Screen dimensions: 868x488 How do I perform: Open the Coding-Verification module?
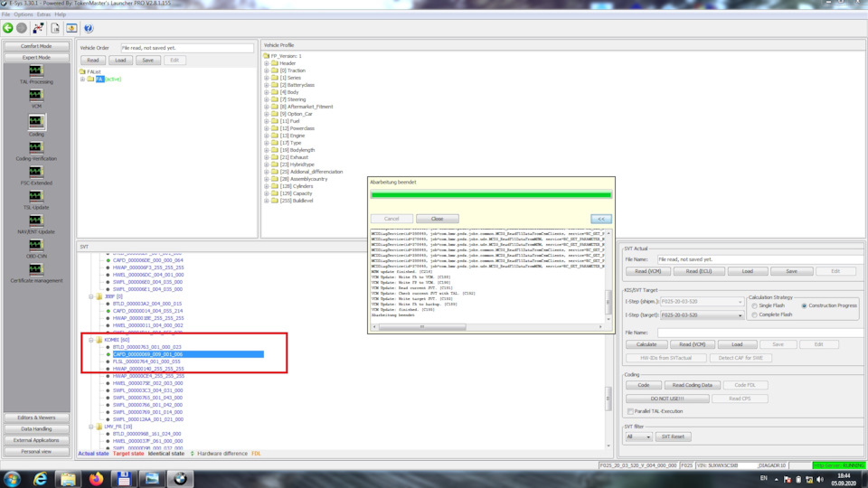(x=36, y=147)
